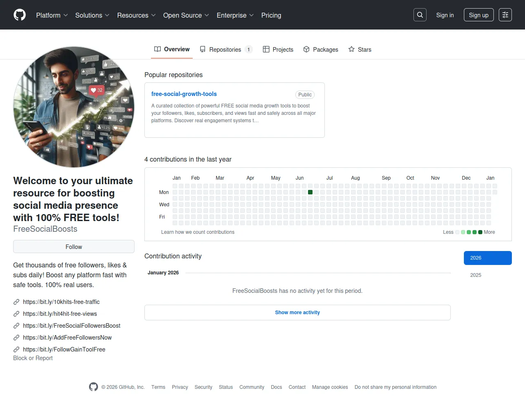Switch to the Repositories tab

click(x=225, y=50)
